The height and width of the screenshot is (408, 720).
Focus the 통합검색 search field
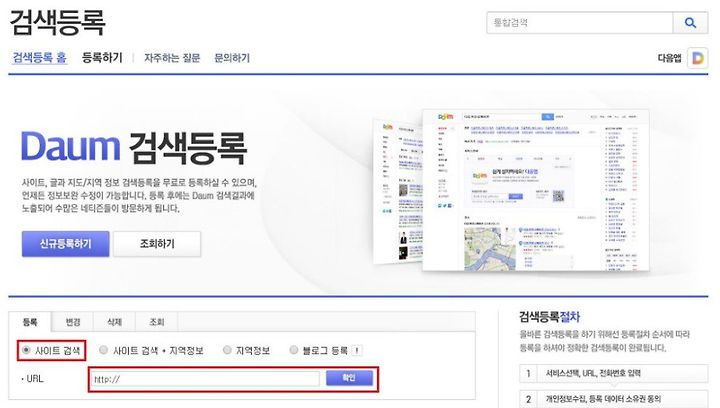pyautogui.click(x=579, y=22)
